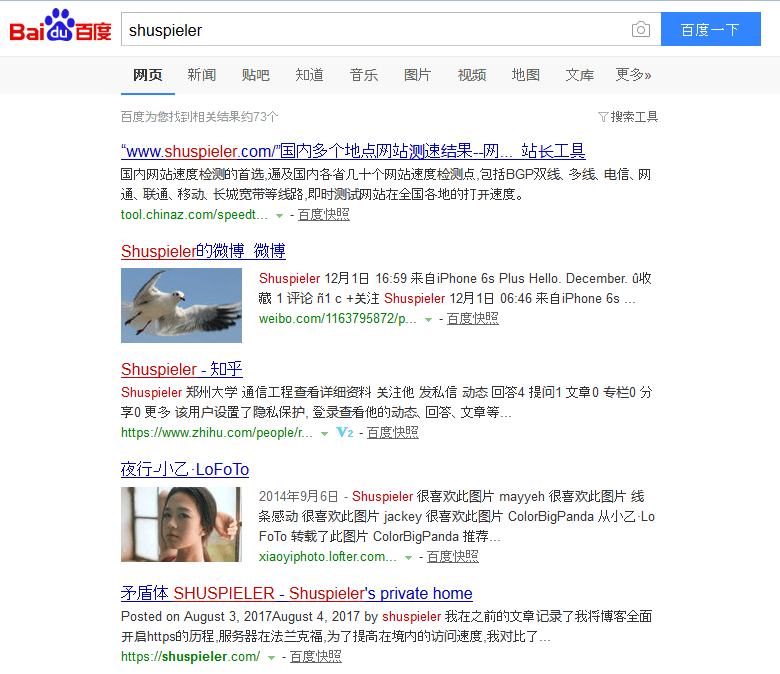The height and width of the screenshot is (674, 780).
Task: Open the Shuspieler - 知乎 result link
Action: (x=182, y=369)
